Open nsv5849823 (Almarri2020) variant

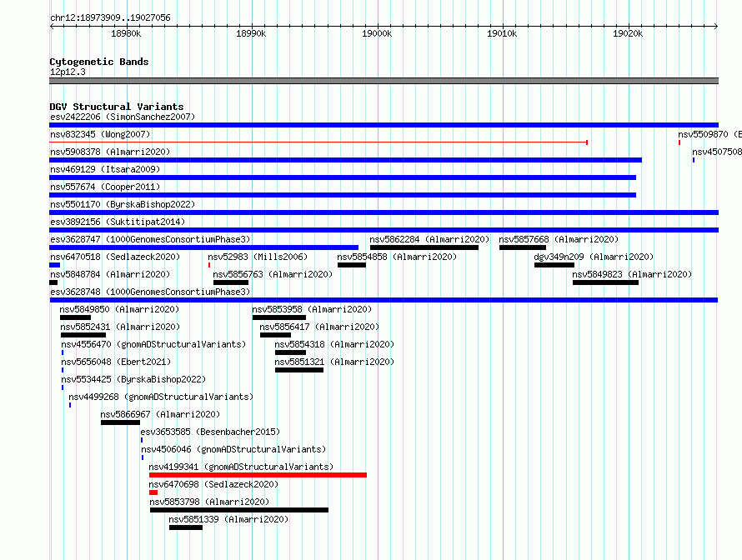click(x=632, y=274)
